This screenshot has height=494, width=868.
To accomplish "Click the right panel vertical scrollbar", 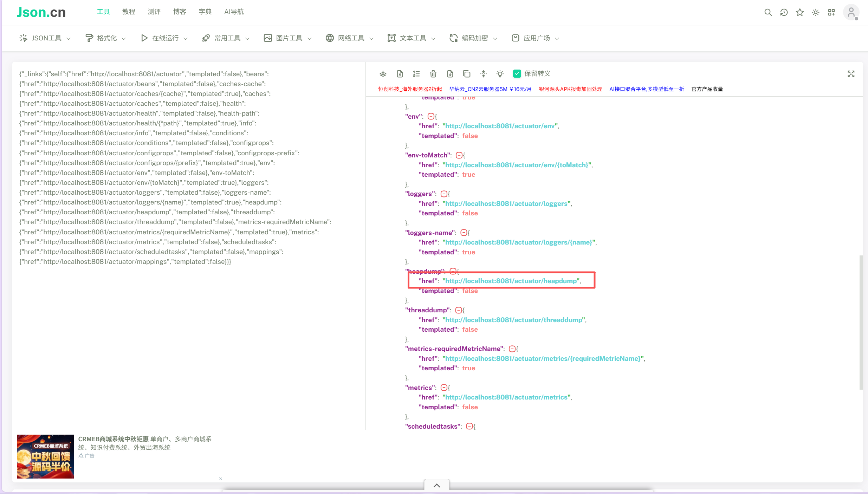I will tap(861, 322).
